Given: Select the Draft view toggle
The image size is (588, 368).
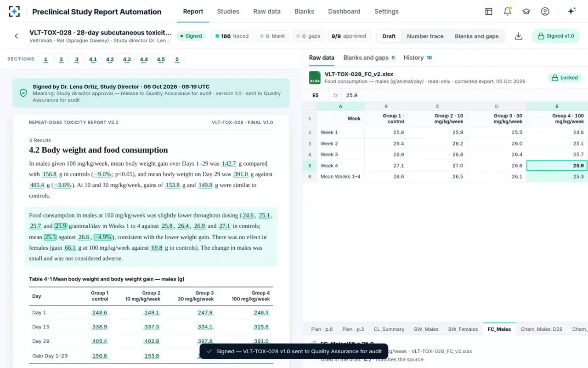Looking at the screenshot, I should 389,36.
